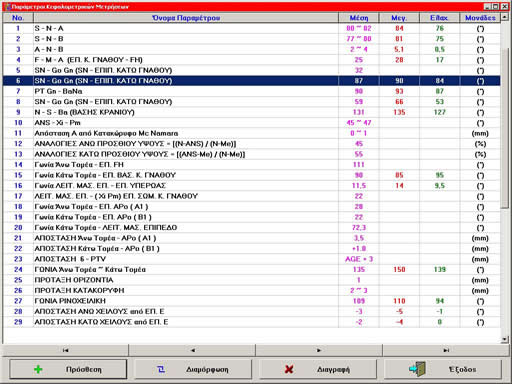Screen dimensions: 512x384
Task: Click the scrollbar up arrow
Action: 505,17
